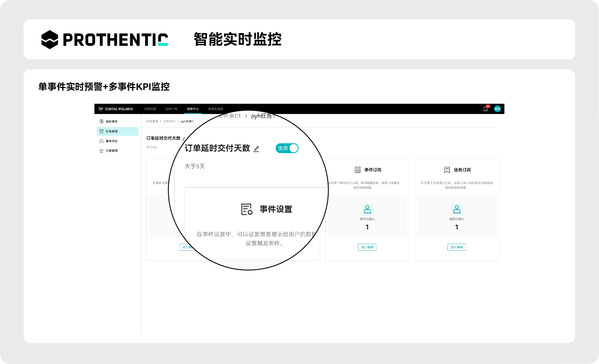Screen dimensions: 599x364
Task: Toggle the 生效 switch off
Action: click(x=287, y=148)
